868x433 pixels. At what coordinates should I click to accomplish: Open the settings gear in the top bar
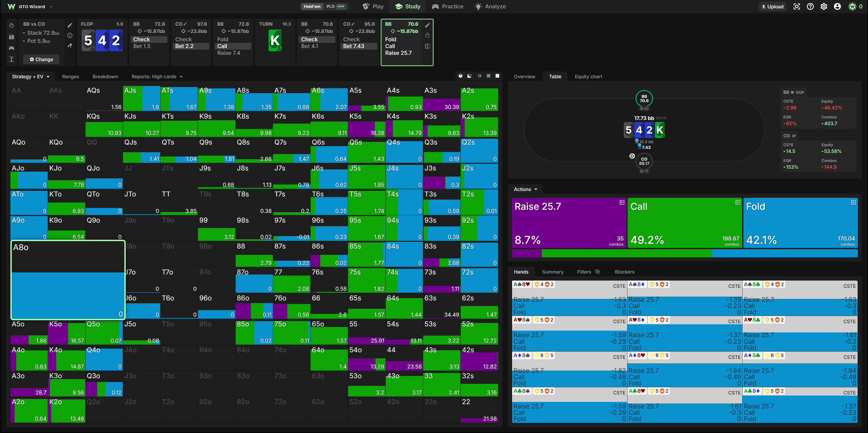pyautogui.click(x=824, y=6)
